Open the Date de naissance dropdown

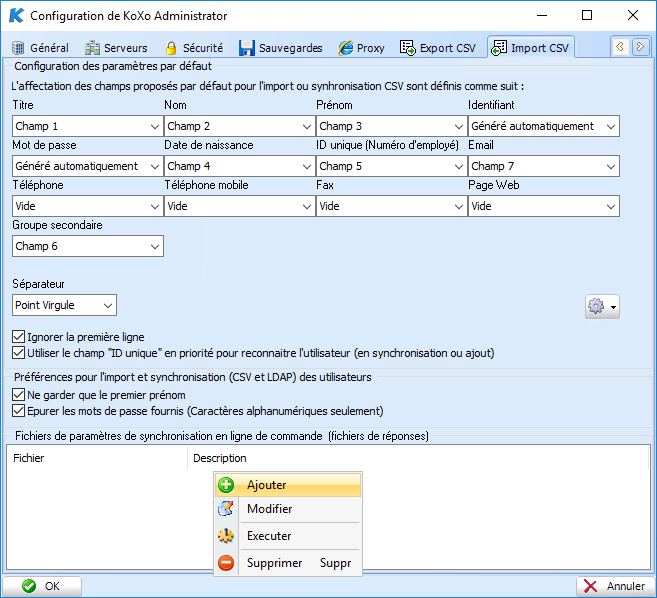[x=240, y=166]
